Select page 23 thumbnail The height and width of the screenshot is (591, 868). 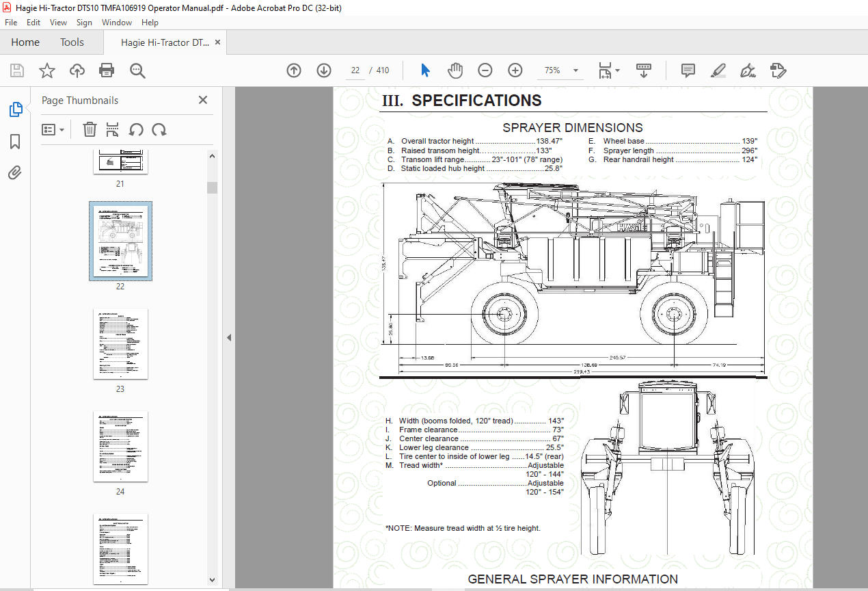coord(120,343)
